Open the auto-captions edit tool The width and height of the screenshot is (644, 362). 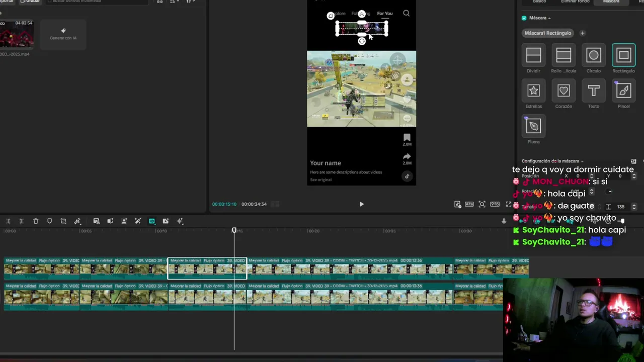97,221
